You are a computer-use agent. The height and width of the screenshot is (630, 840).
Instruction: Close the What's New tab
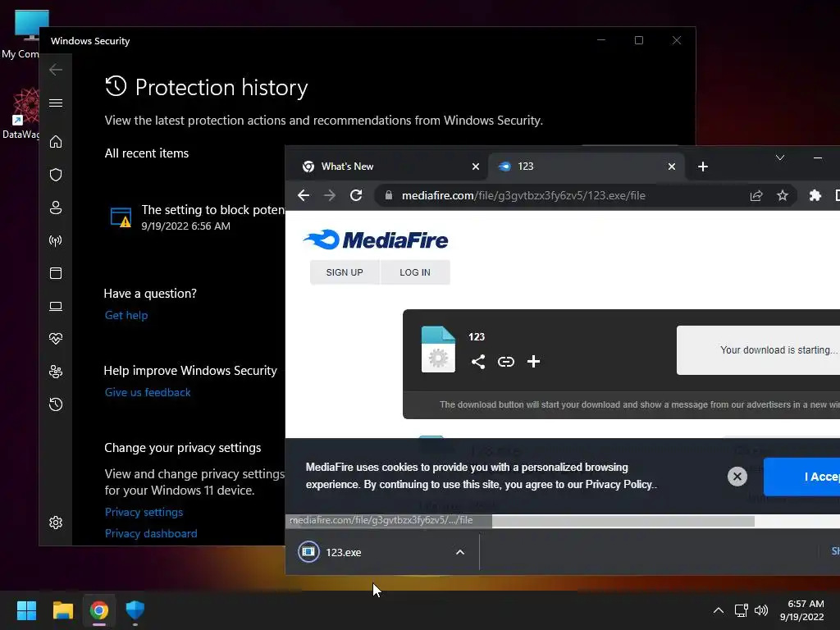pos(475,167)
